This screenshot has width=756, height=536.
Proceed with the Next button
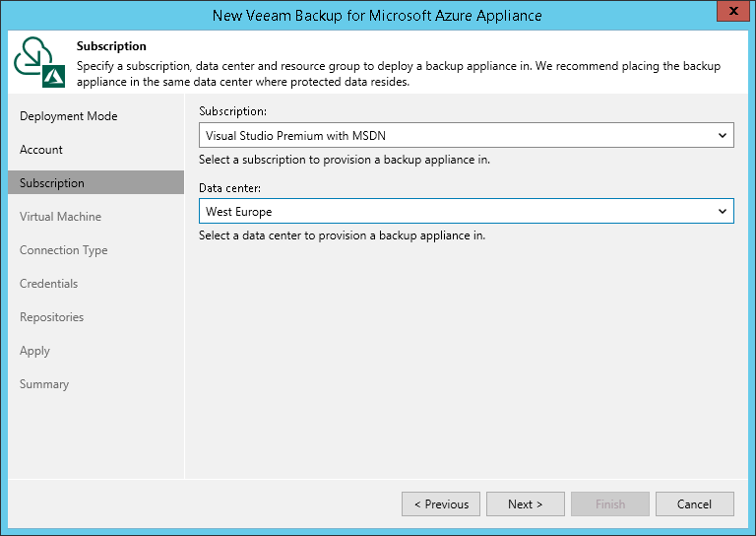(526, 504)
